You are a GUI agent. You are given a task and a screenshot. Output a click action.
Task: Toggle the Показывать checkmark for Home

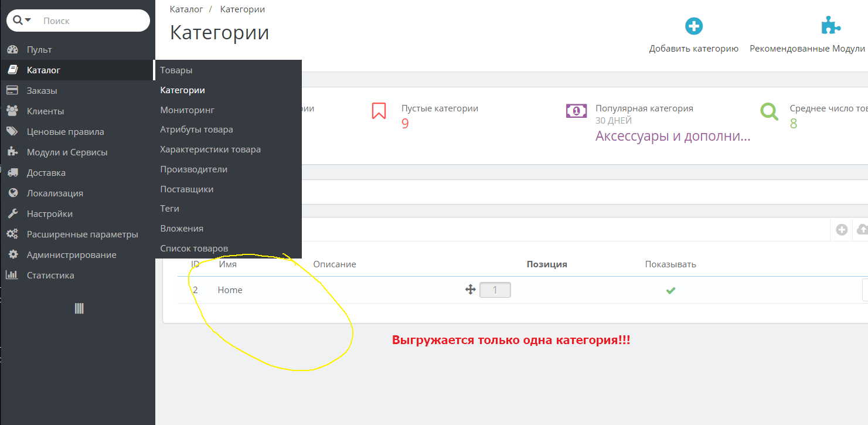coord(670,290)
